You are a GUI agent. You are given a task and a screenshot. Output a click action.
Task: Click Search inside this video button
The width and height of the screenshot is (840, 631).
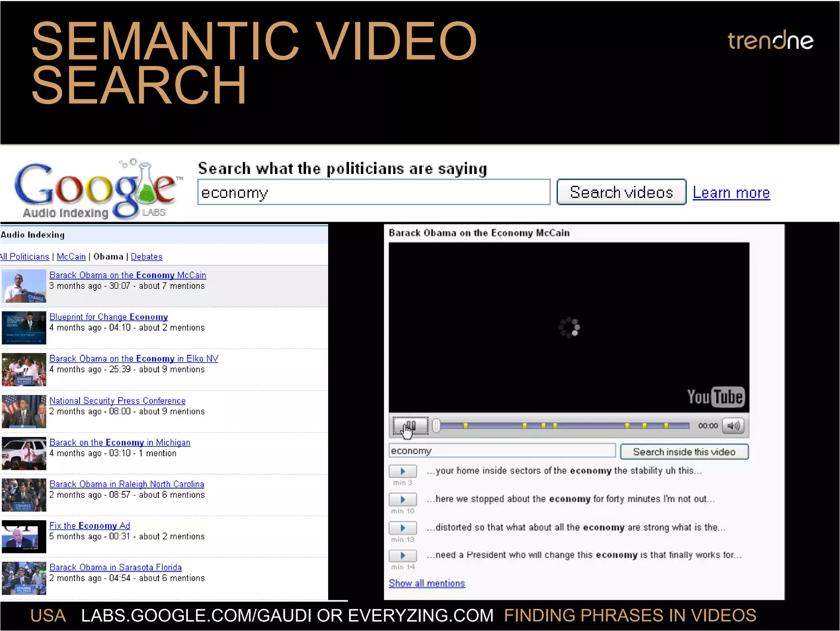[x=684, y=452]
